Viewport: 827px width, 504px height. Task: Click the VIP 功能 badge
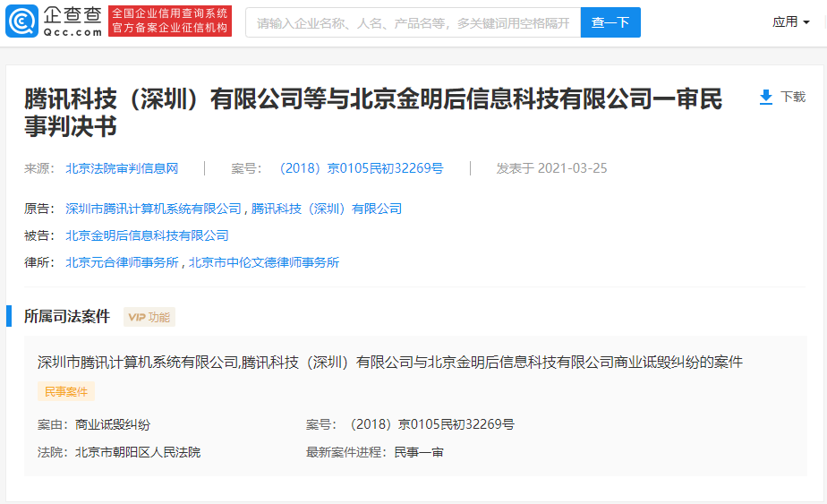click(x=149, y=317)
